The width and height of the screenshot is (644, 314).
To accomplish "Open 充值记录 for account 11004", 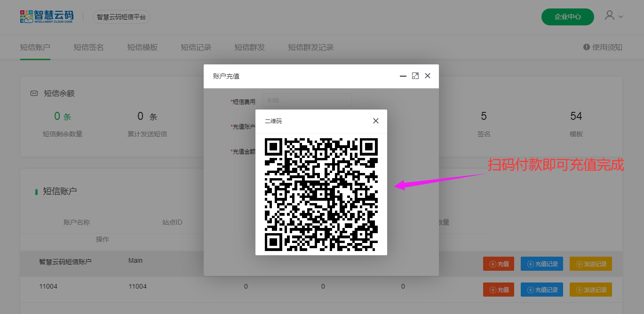I will 542,290.
